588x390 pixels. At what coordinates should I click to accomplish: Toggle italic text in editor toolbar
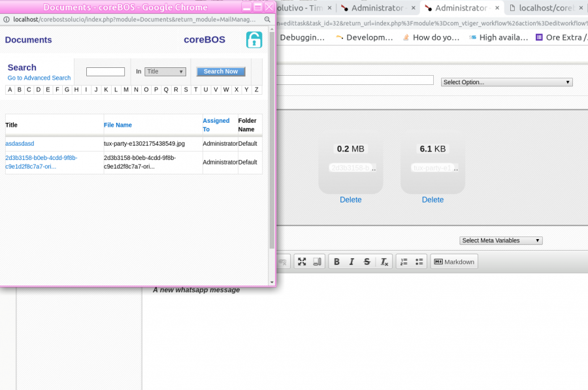point(351,262)
